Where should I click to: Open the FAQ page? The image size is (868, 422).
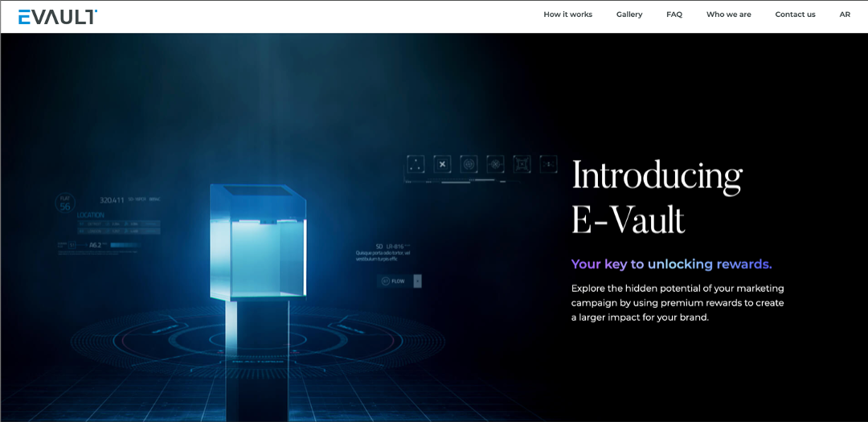click(674, 14)
